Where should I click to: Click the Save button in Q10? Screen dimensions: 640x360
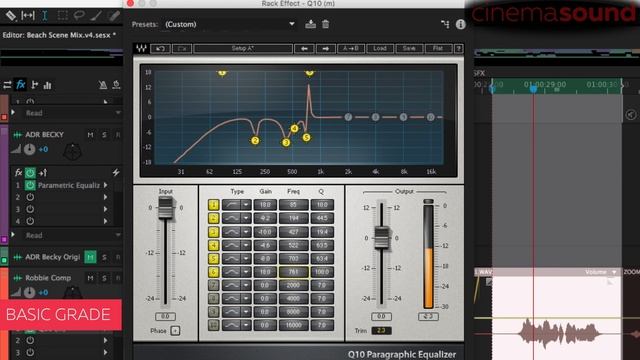pos(409,49)
